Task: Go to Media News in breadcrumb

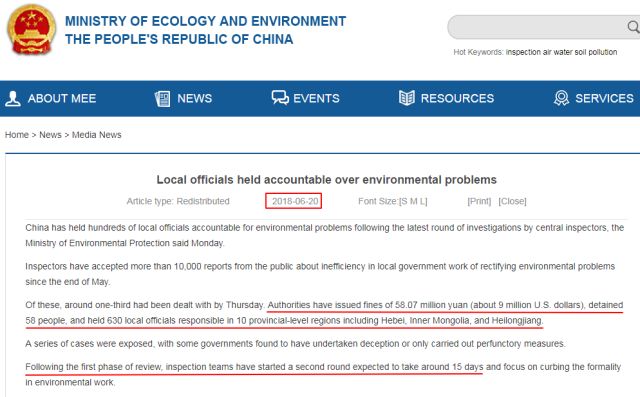Action: pyautogui.click(x=97, y=135)
